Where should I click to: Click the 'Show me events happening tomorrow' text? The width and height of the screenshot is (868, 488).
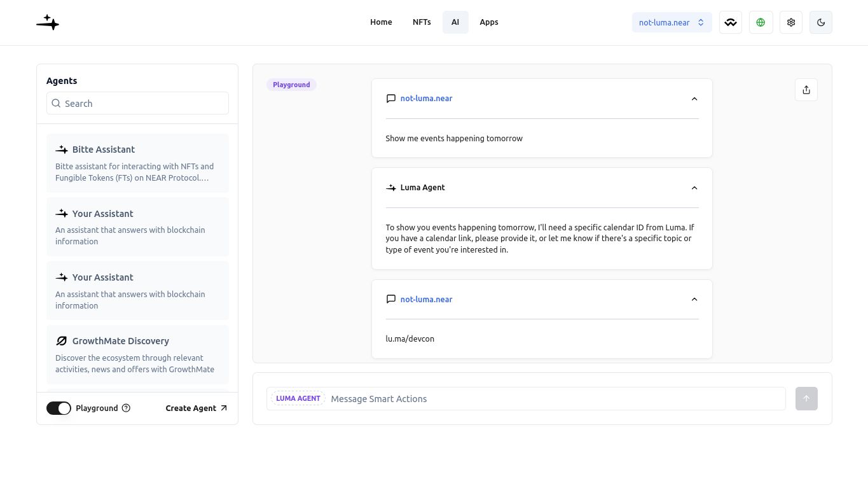coord(454,138)
